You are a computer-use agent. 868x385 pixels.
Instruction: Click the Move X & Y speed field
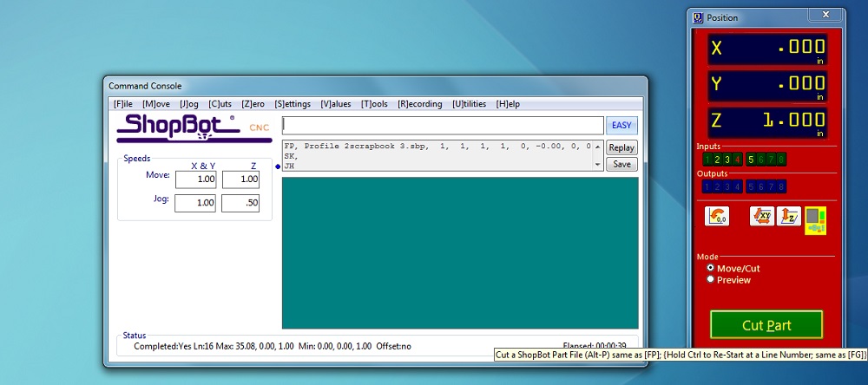pyautogui.click(x=195, y=179)
